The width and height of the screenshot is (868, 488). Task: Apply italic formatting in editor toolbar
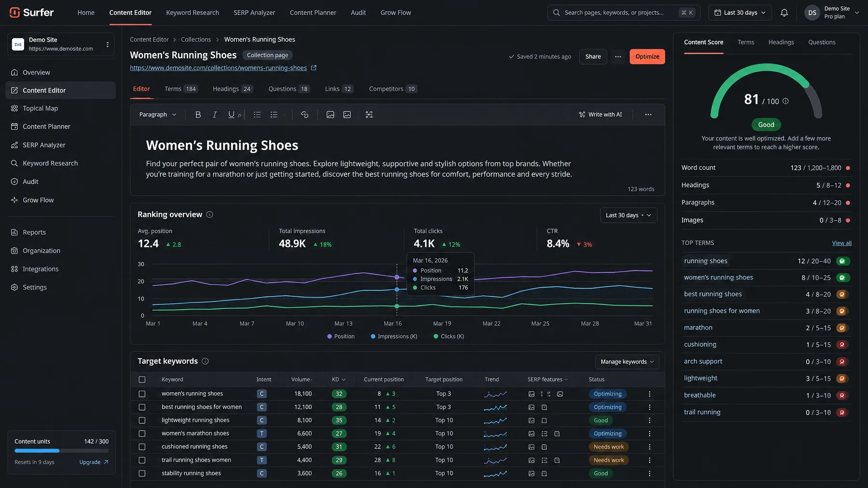[x=215, y=115]
